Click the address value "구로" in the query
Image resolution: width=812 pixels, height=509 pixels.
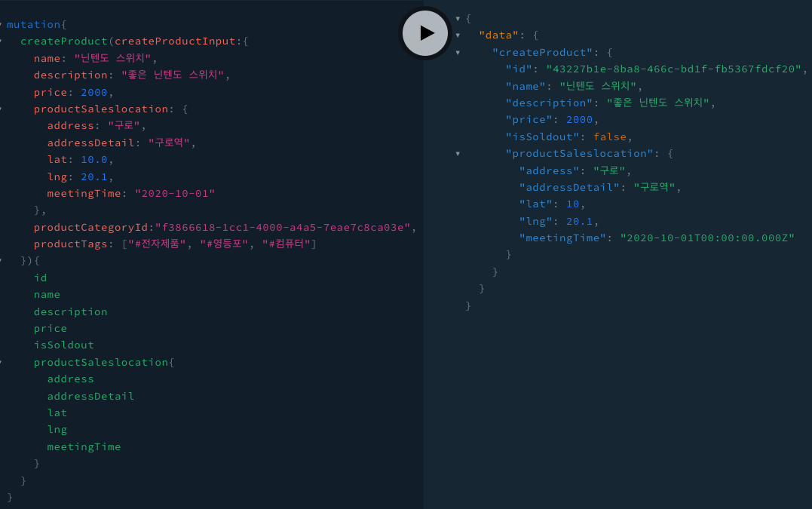point(124,126)
